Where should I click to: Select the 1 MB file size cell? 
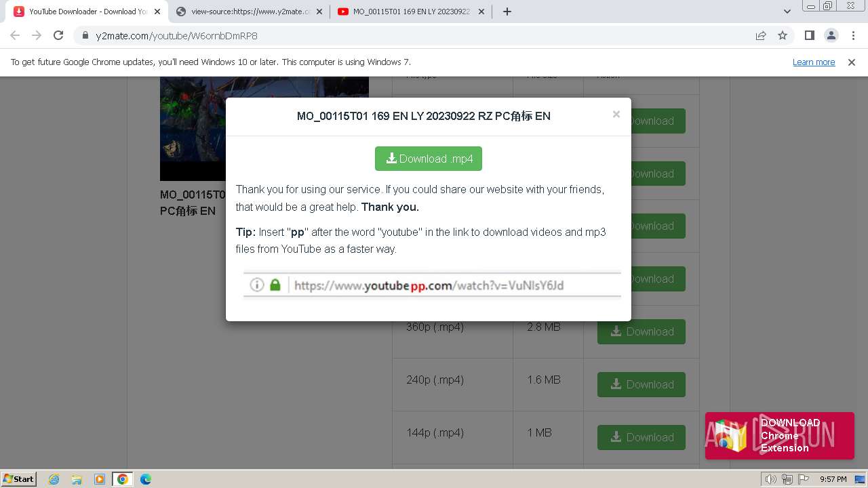(539, 432)
